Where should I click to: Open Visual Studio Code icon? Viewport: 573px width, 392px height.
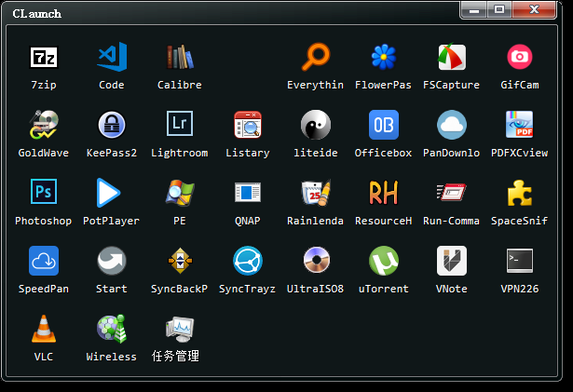[x=112, y=57]
